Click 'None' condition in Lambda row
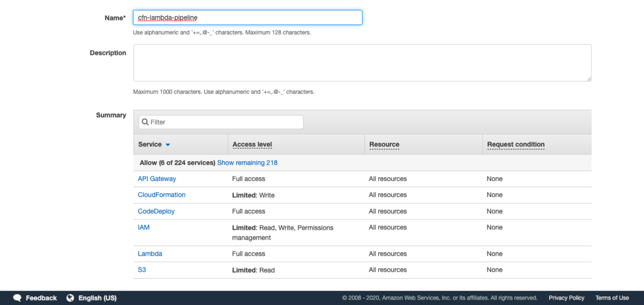The image size is (644, 305). point(494,254)
